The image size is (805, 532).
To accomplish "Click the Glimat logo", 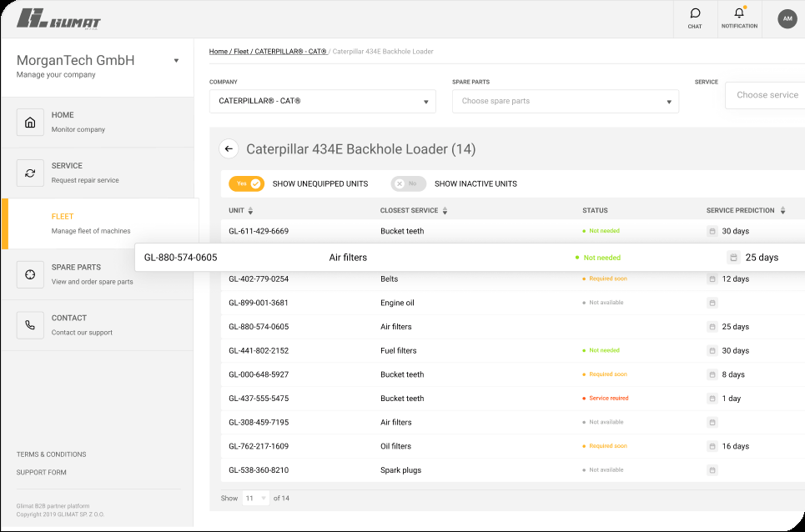I will pos(58,18).
